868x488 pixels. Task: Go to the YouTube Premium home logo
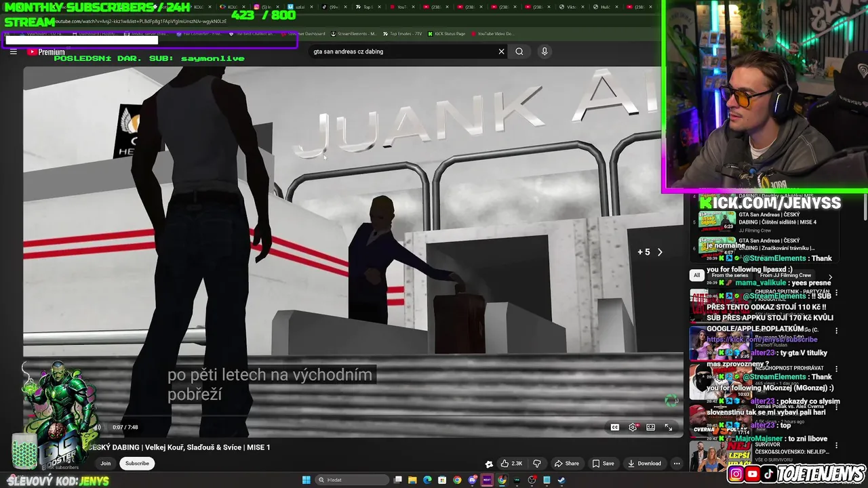tap(46, 52)
